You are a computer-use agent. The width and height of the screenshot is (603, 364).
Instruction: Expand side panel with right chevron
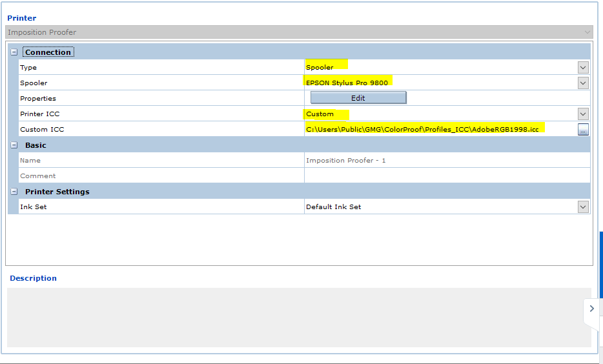pos(592,308)
